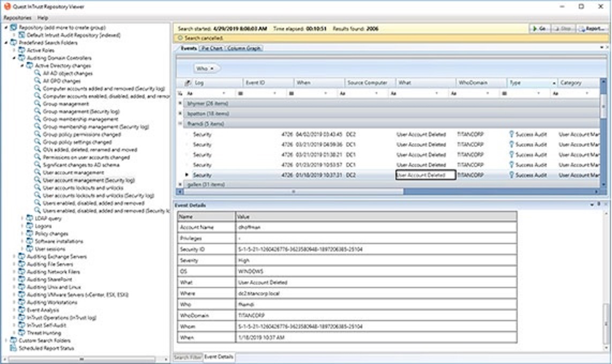Switch to the Event Details bottom tab
Screen dimensions: 612x364
coord(219,357)
